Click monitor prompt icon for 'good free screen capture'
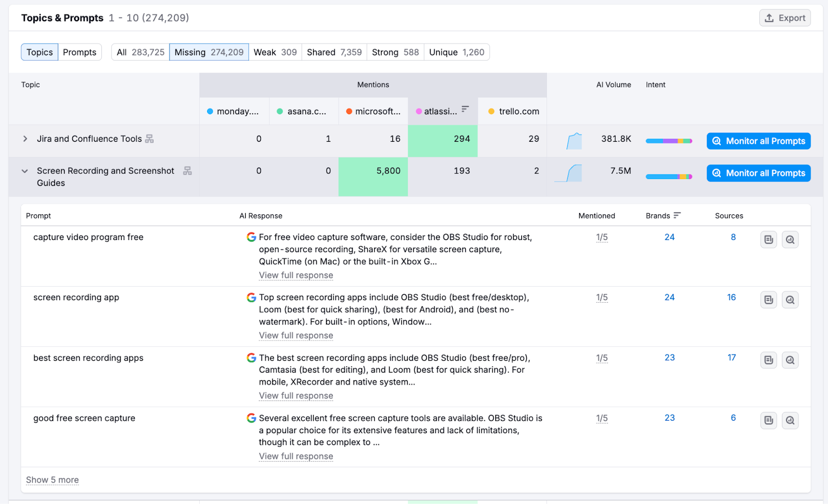Screen dimensions: 828x504 click(790, 420)
